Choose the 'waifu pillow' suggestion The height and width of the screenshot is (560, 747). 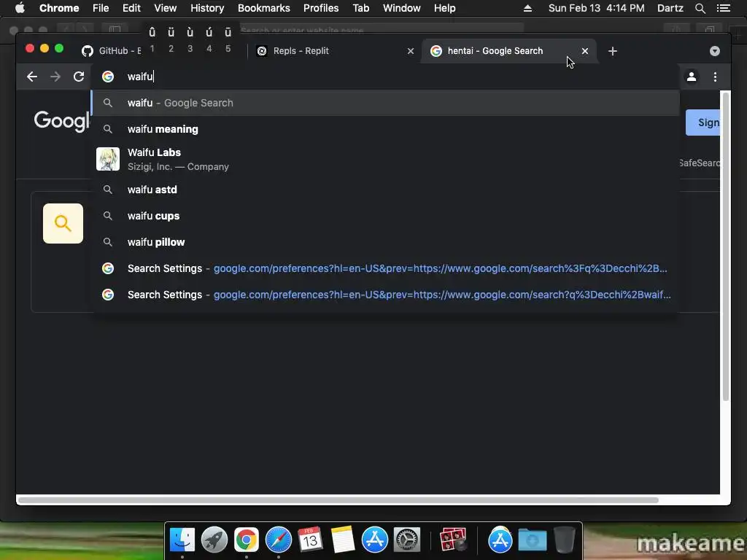[385, 242]
